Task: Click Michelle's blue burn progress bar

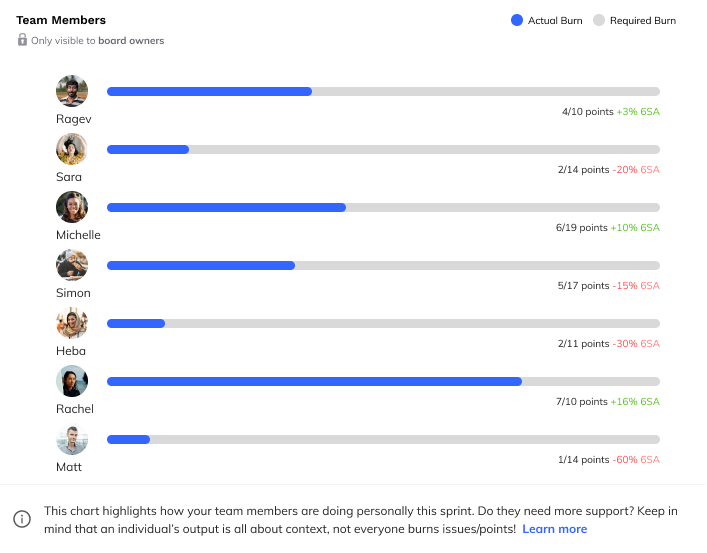Action: tap(226, 207)
